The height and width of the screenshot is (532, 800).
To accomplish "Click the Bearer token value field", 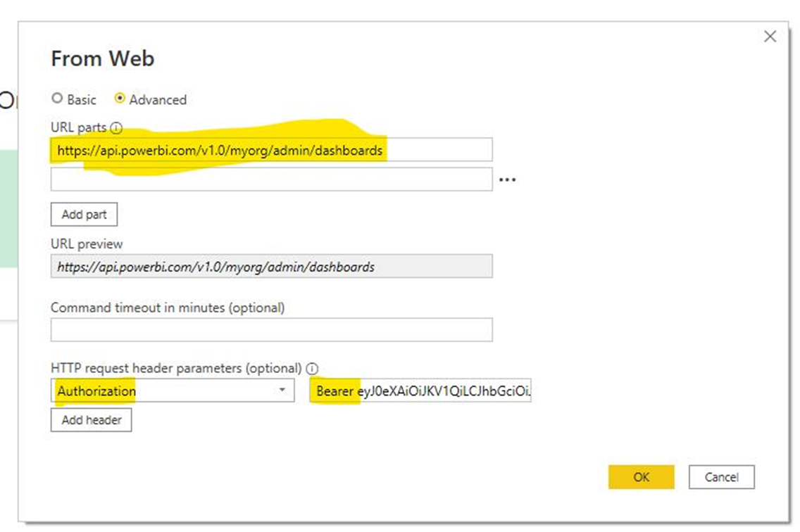I will pos(420,391).
